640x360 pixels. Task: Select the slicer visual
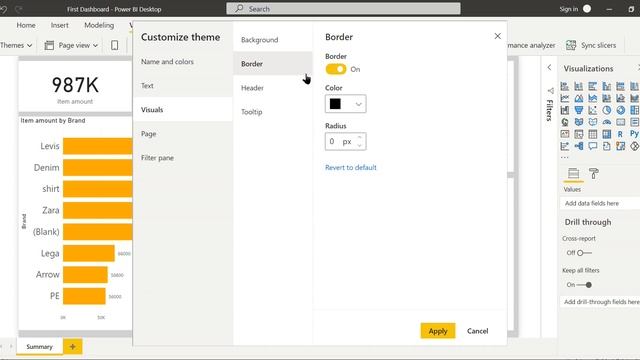tap(579, 134)
